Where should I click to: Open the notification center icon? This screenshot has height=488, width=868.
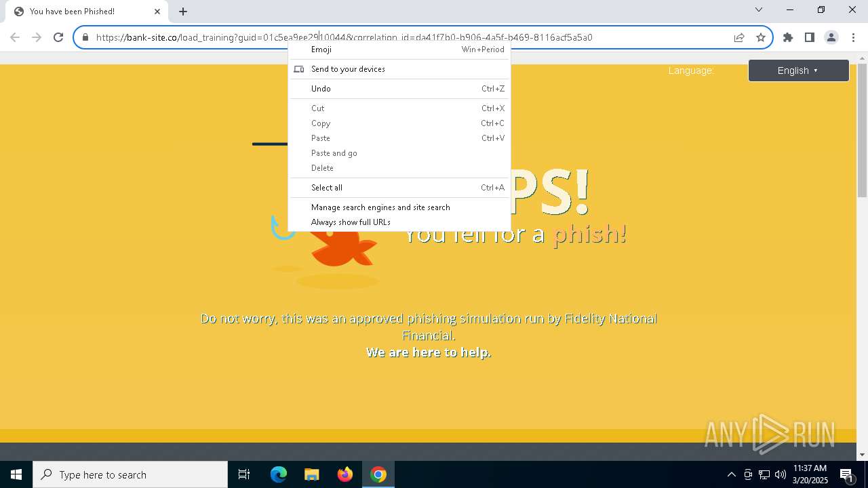point(846,475)
